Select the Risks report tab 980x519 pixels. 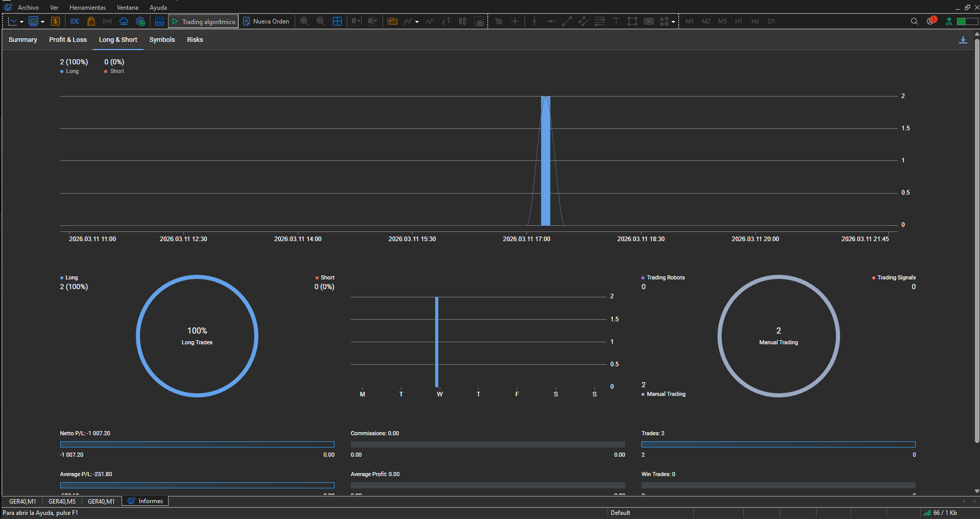195,40
